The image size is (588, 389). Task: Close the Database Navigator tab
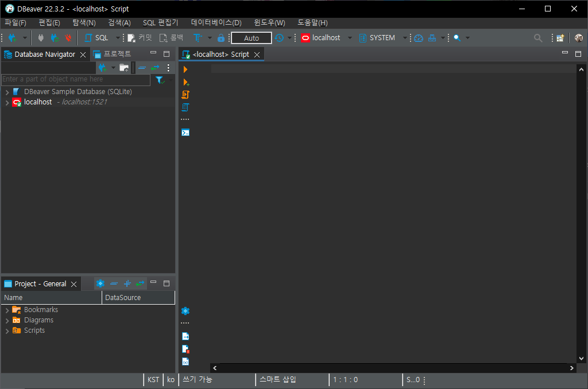[83, 55]
